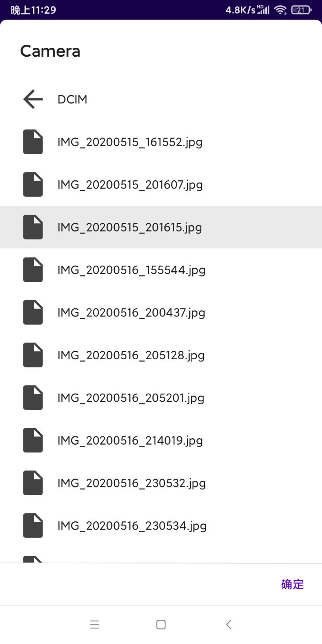This screenshot has width=322, height=644.
Task: Confirm selection with the 确定 button
Action: tap(293, 584)
